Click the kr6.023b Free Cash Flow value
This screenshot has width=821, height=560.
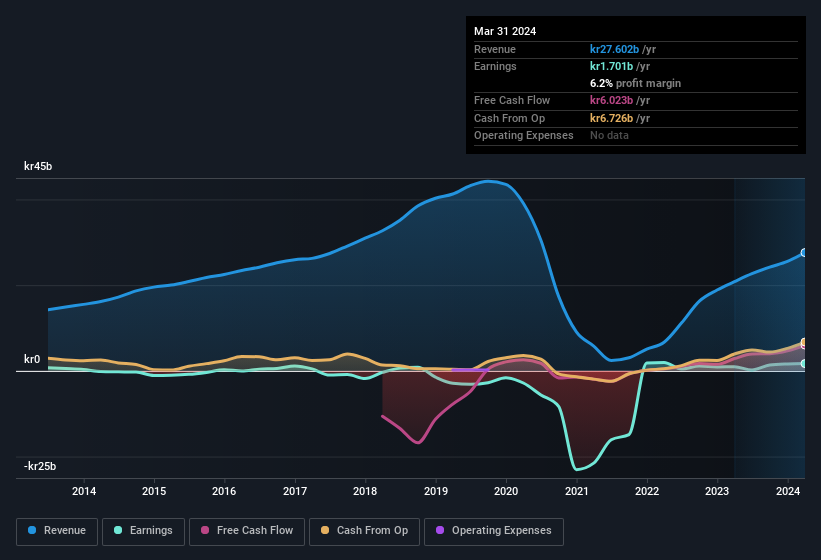(612, 101)
